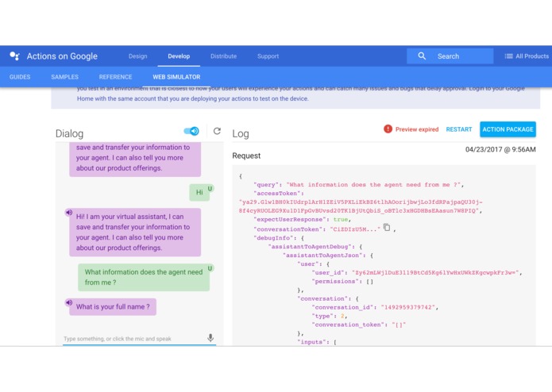Click the Actions on Google logo icon
Screen dimensions: 552x392
[x=14, y=56]
